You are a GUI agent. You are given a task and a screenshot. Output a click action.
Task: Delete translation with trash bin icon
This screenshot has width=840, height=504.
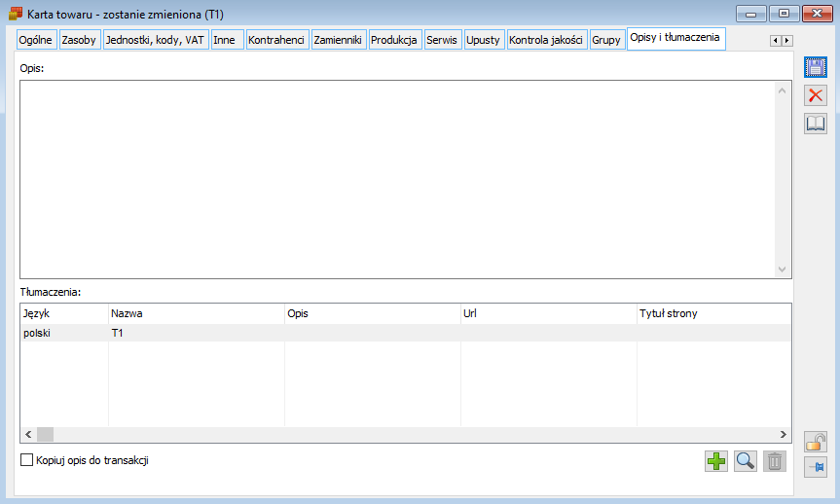(774, 460)
